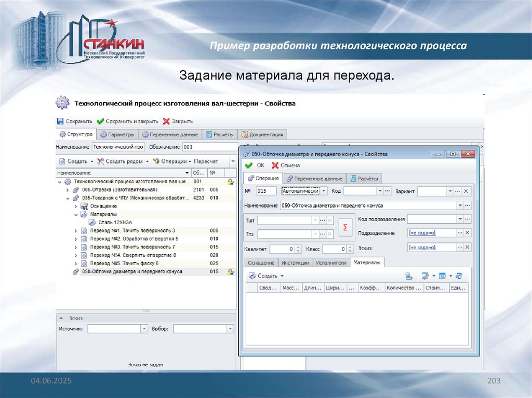
Task: Click the lock icon on 050-Обточка row
Action: (x=230, y=271)
